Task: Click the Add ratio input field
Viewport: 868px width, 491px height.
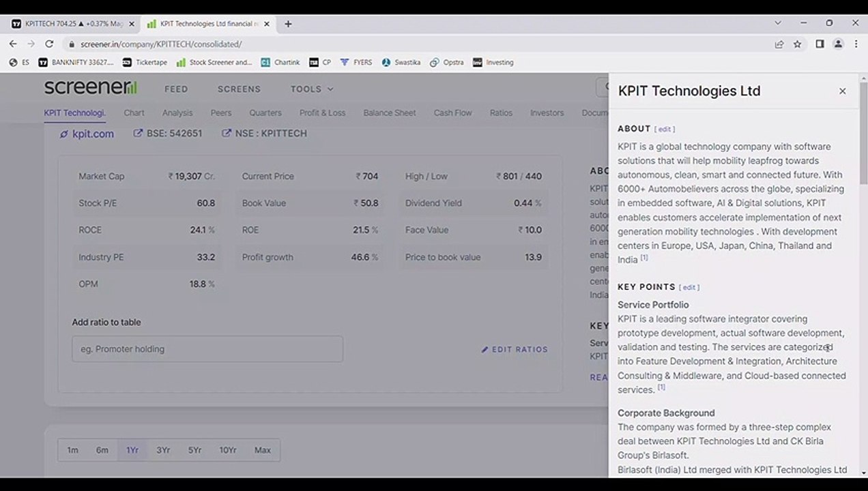Action: point(207,349)
